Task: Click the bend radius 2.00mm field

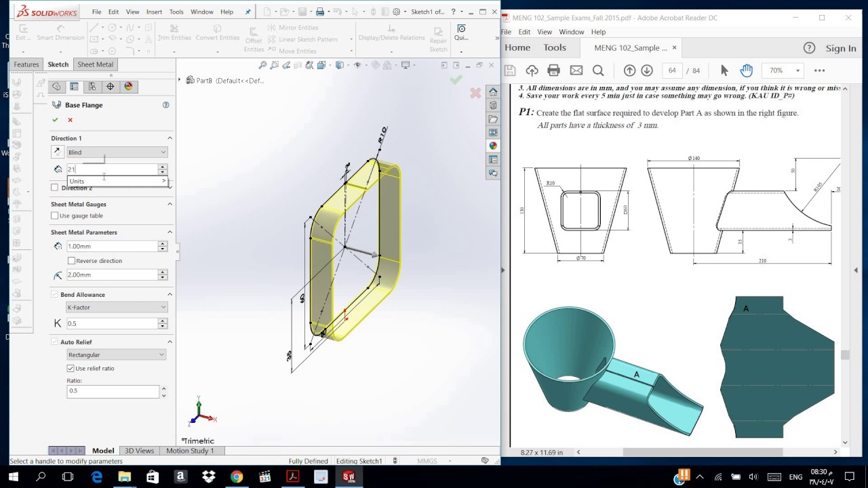Action: tap(112, 274)
